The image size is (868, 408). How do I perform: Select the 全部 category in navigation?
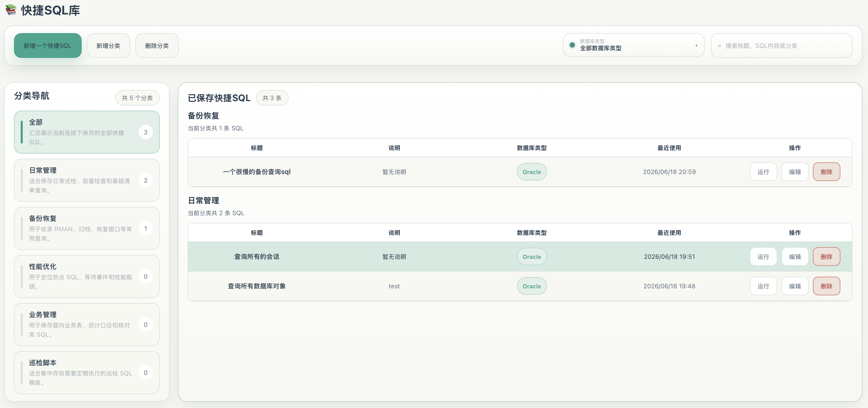pyautogui.click(x=87, y=132)
